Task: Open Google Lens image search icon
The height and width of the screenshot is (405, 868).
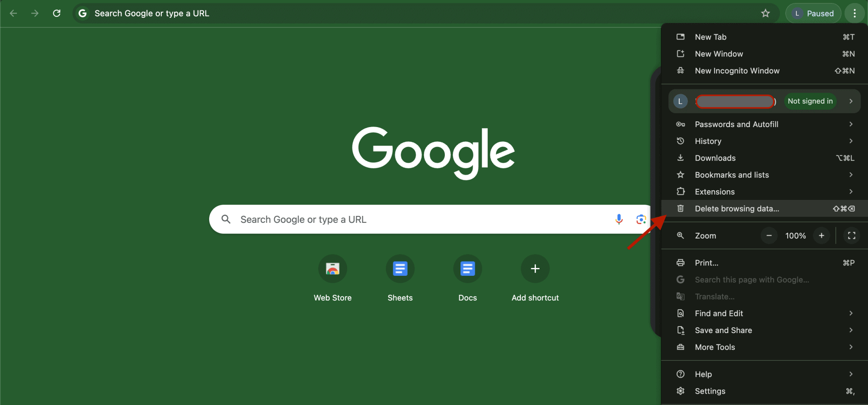Action: tap(641, 219)
